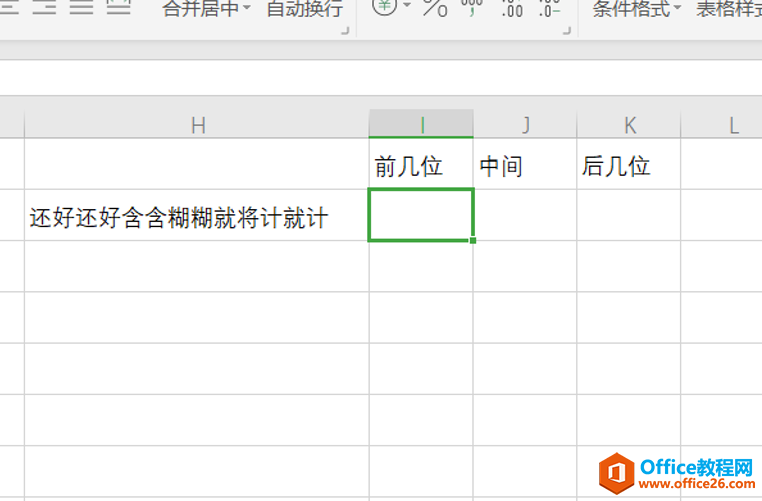The width and height of the screenshot is (762, 501).
Task: Apply thousands separator style
Action: [472, 7]
